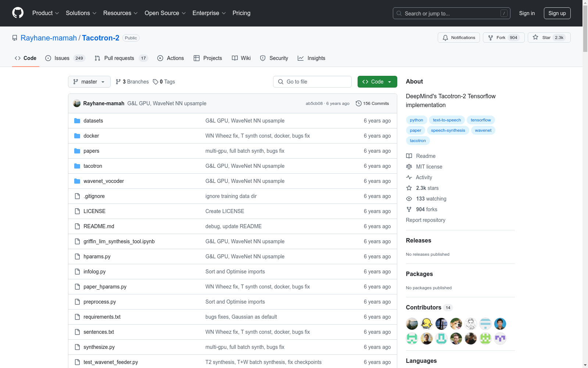The height and width of the screenshot is (368, 588).
Task: Click the .gitignore file icon
Action: pos(77,196)
